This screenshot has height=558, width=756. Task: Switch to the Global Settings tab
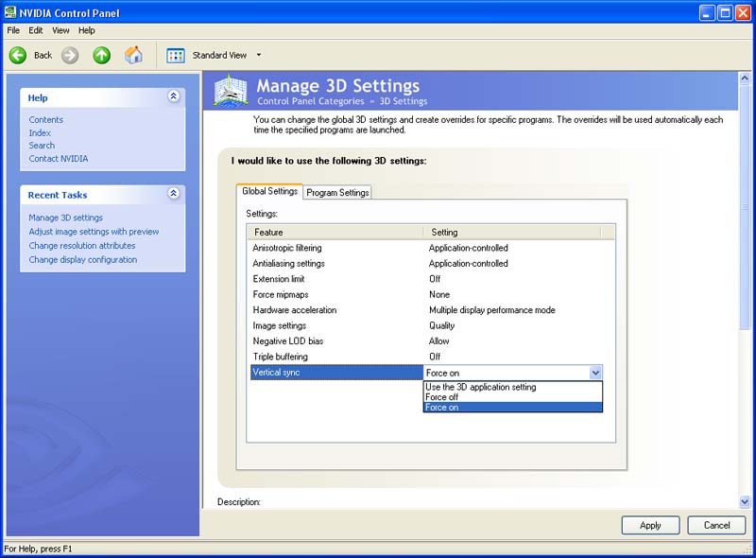pyautogui.click(x=269, y=191)
